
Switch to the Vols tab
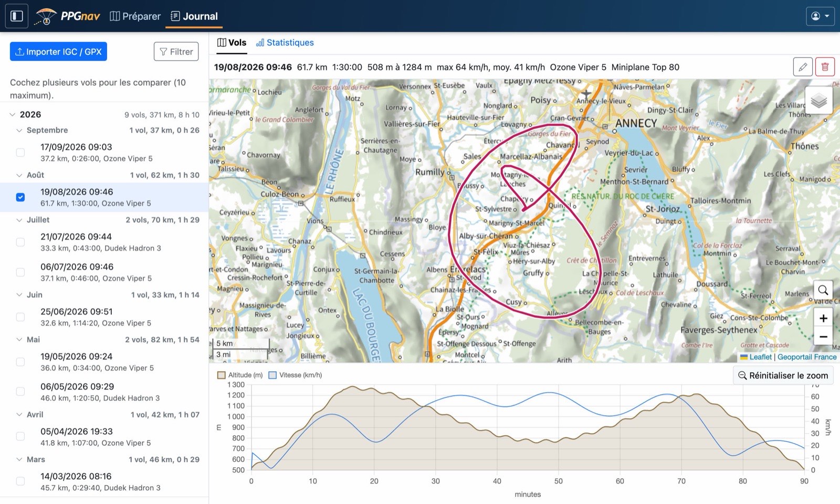(x=232, y=43)
